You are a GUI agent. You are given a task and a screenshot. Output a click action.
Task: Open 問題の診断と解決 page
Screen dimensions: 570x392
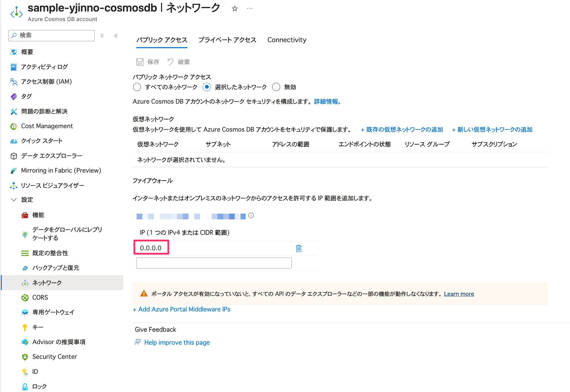click(44, 111)
